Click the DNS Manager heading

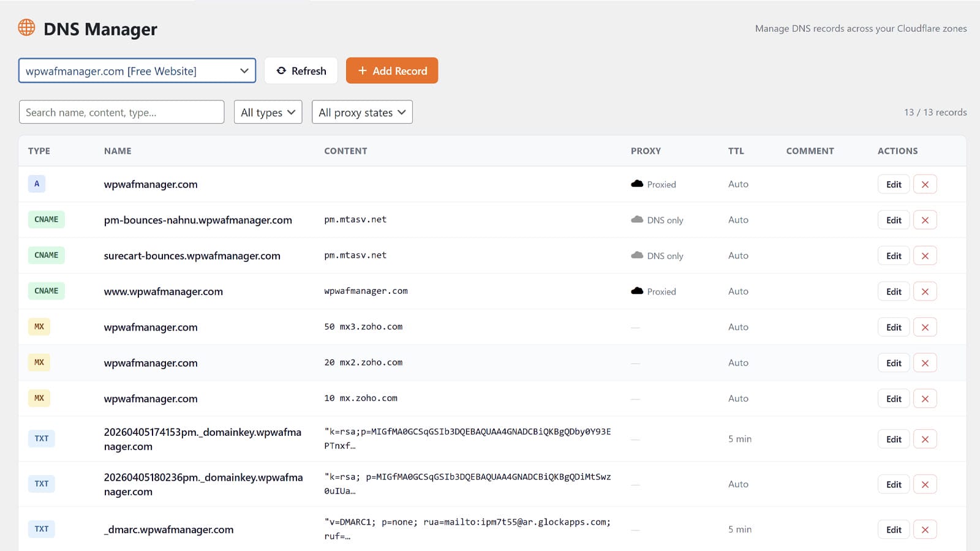100,29
